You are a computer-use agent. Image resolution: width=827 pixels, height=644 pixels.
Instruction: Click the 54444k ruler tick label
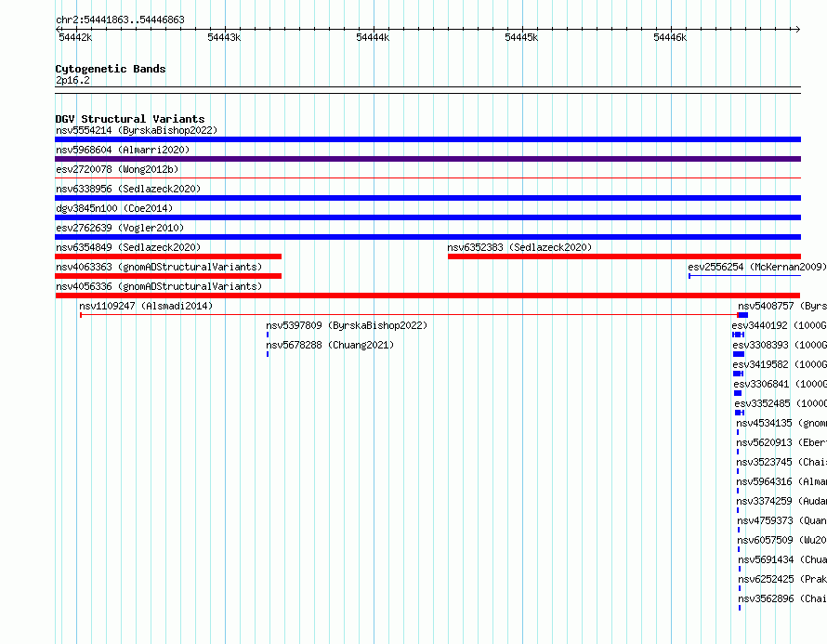click(373, 37)
